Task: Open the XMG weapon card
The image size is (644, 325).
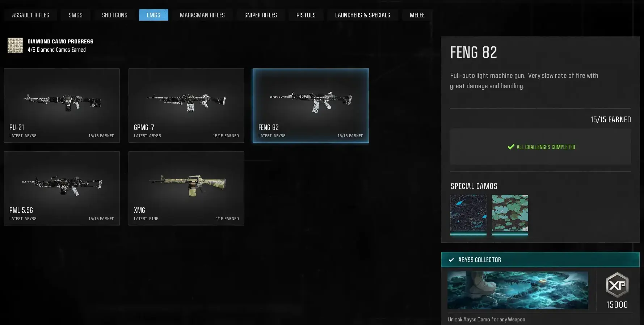Action: coord(186,188)
